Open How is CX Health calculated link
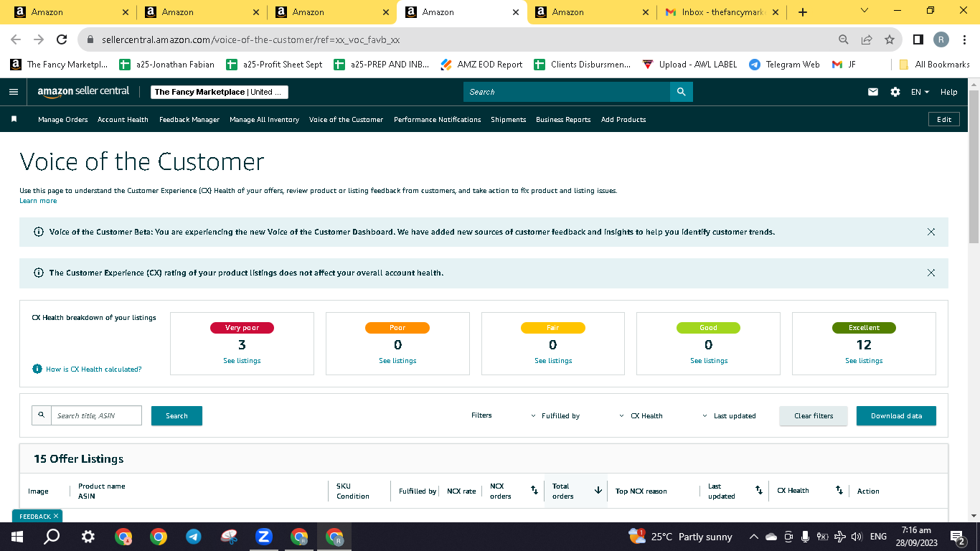The image size is (980, 551). (94, 369)
